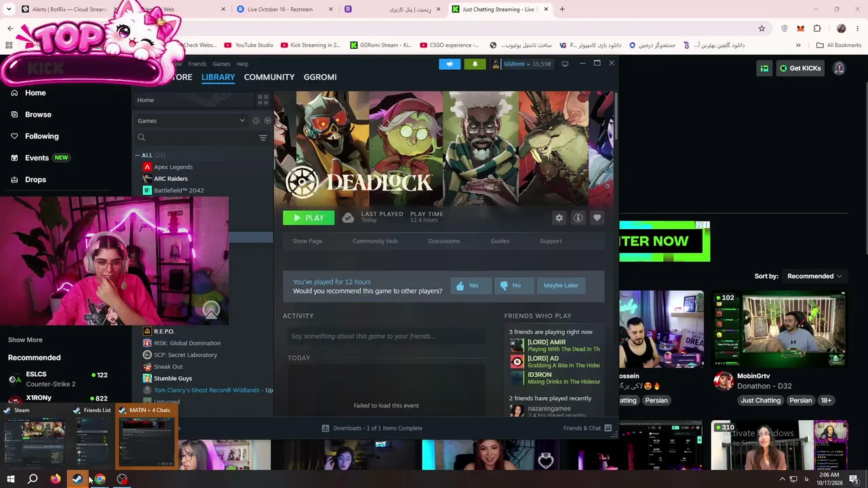Open the Sort by Recommended dropdown
Image resolution: width=868 pixels, height=488 pixels.
pos(814,276)
